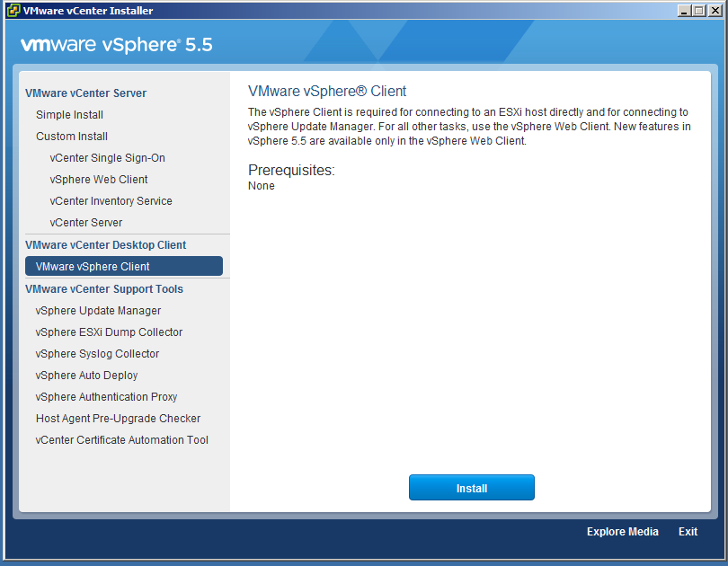Minimize the installer window
The height and width of the screenshot is (566, 728).
point(685,11)
